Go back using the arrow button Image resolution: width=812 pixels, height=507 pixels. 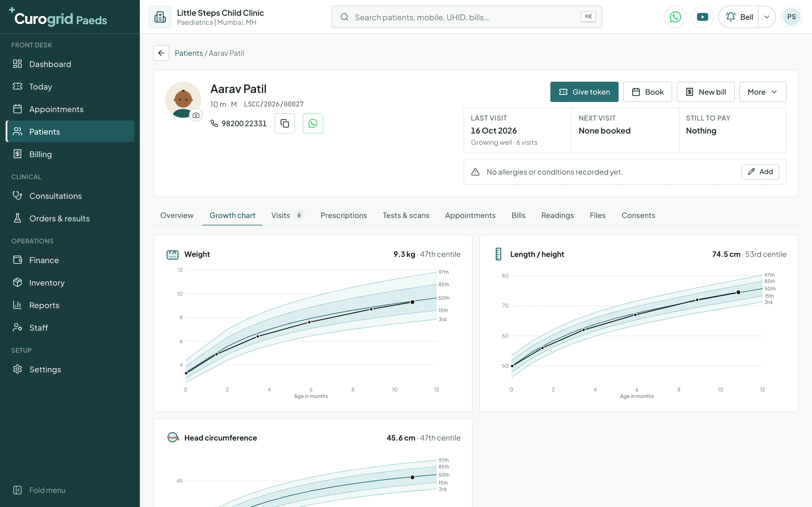click(x=161, y=53)
